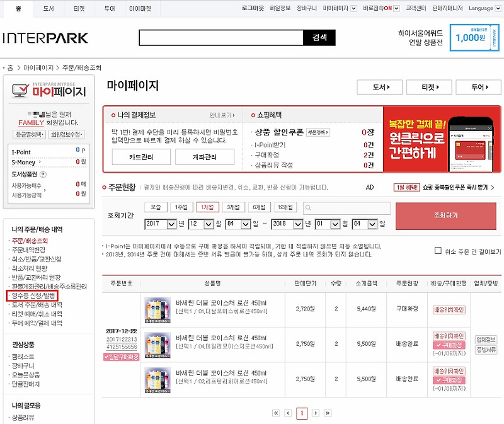Screen dimensions: 504x424
Task: Go to previous page arrow
Action: [x=289, y=413]
